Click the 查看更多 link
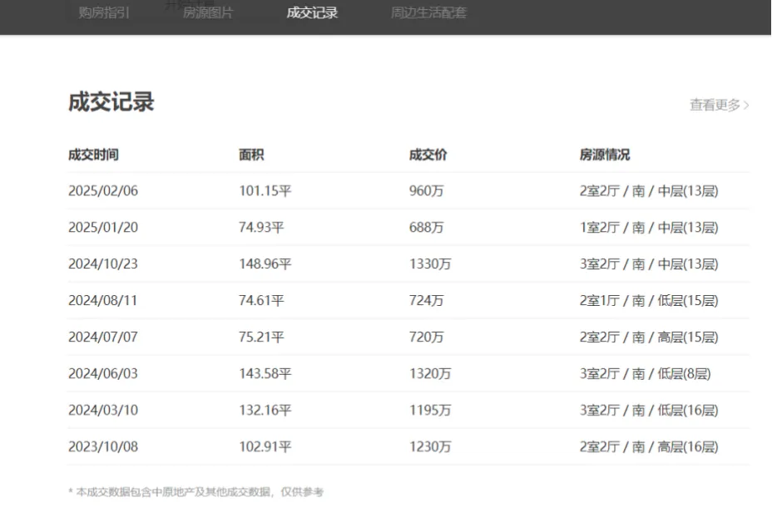The width and height of the screenshot is (772, 532). (x=715, y=105)
